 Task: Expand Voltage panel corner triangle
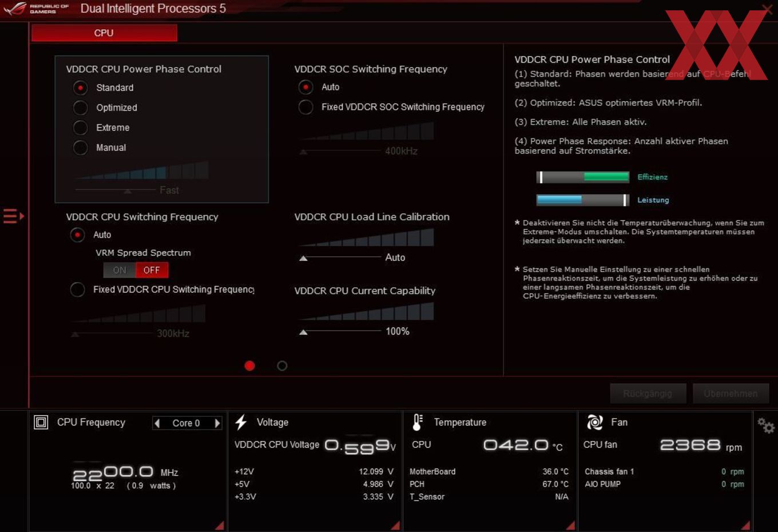pos(395,525)
